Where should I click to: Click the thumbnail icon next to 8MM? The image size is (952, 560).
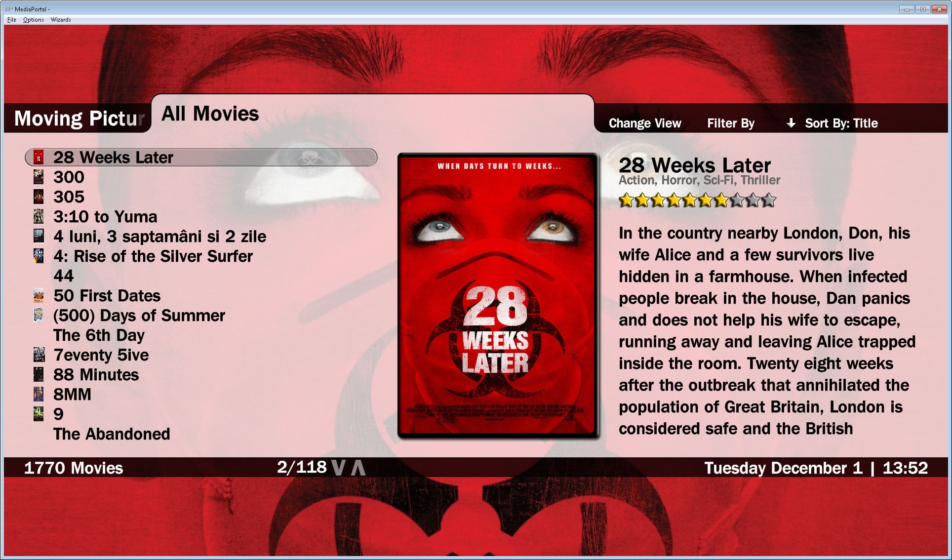point(38,394)
